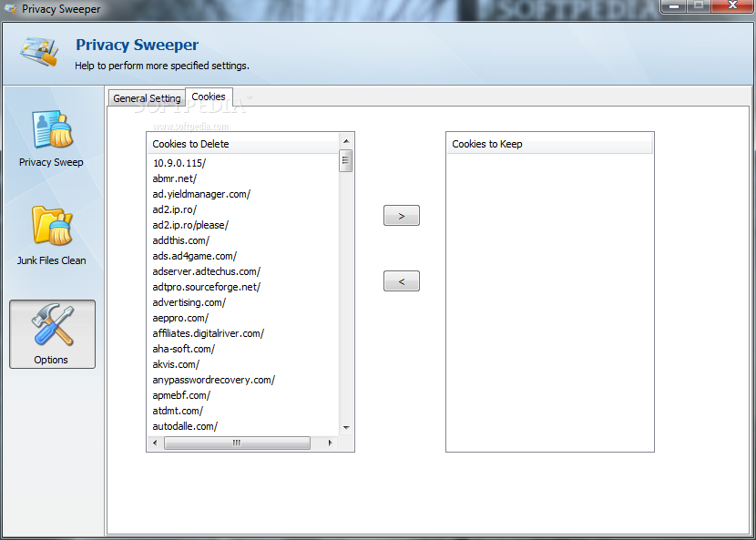Click the Privacy Sweeper header logo icon

click(x=39, y=52)
